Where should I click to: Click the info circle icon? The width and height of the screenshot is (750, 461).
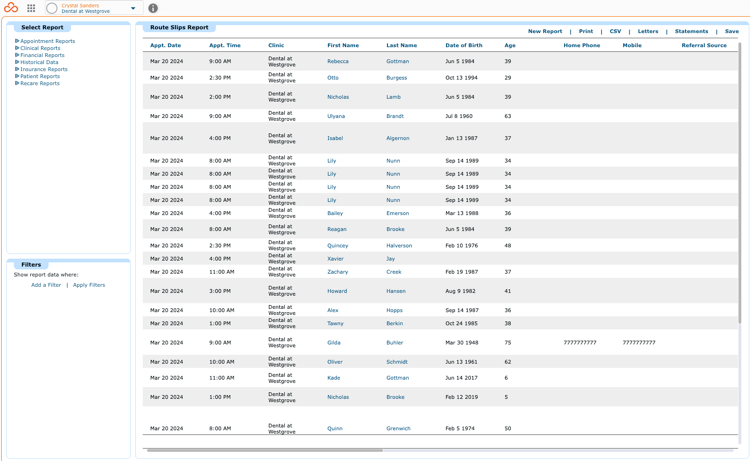tap(153, 8)
